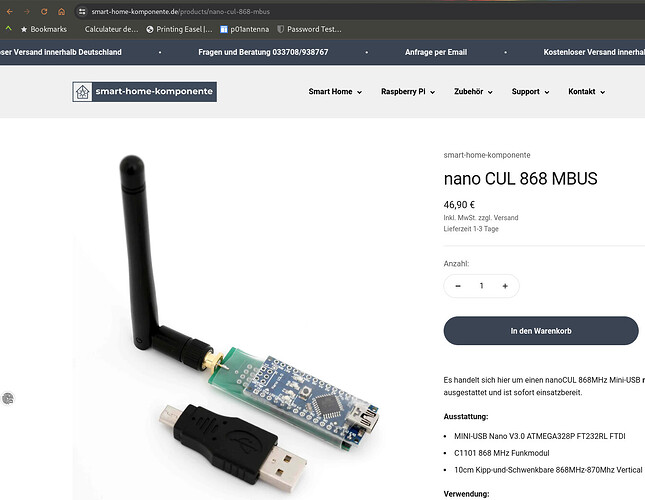
Task: Reload the page with the refresh icon
Action: click(44, 12)
